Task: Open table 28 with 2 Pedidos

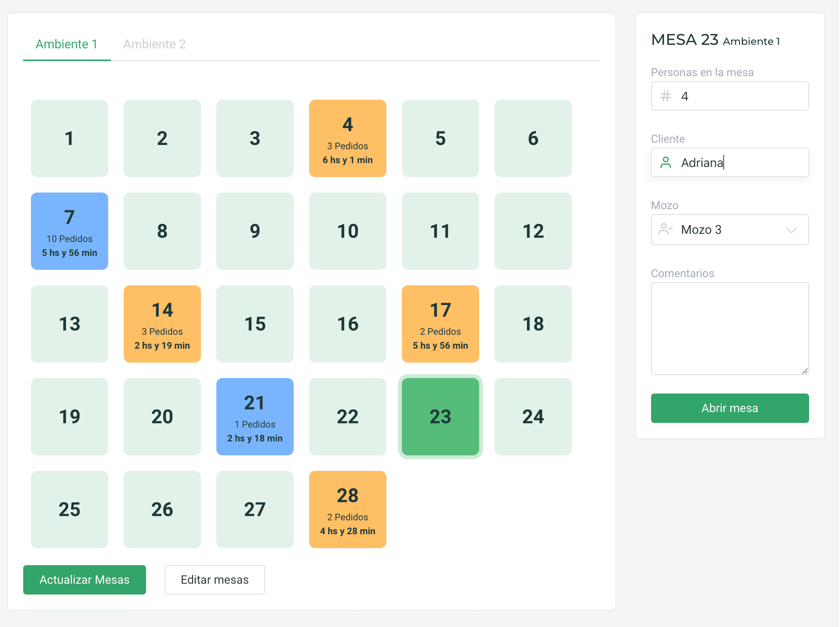Action: (347, 509)
